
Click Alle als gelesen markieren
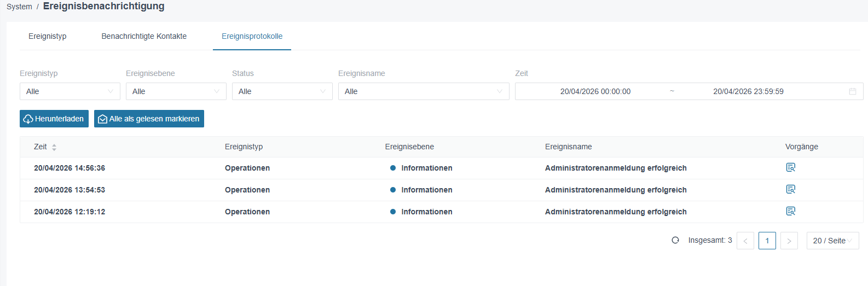coord(149,119)
